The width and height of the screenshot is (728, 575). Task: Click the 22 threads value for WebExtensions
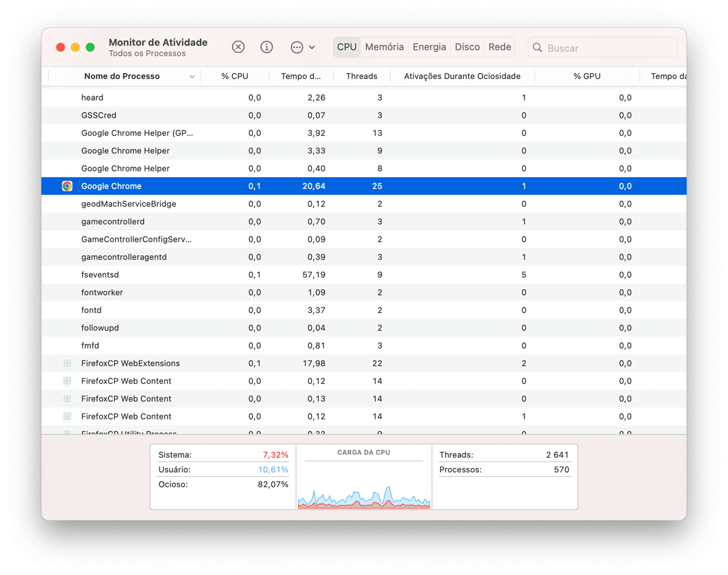point(377,363)
